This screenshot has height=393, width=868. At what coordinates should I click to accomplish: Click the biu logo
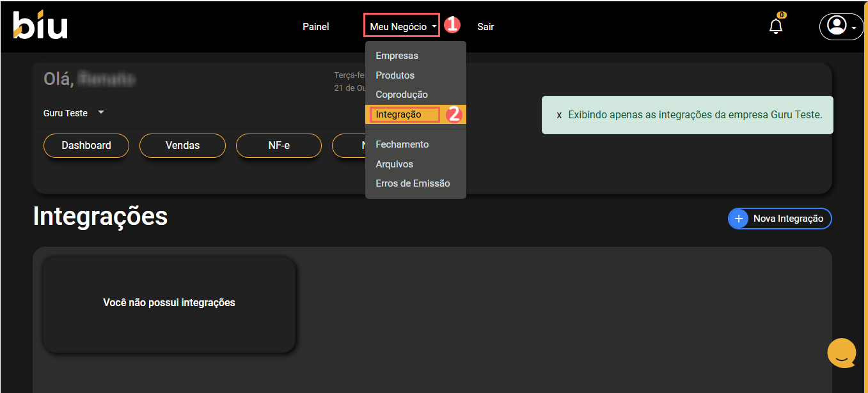(40, 26)
